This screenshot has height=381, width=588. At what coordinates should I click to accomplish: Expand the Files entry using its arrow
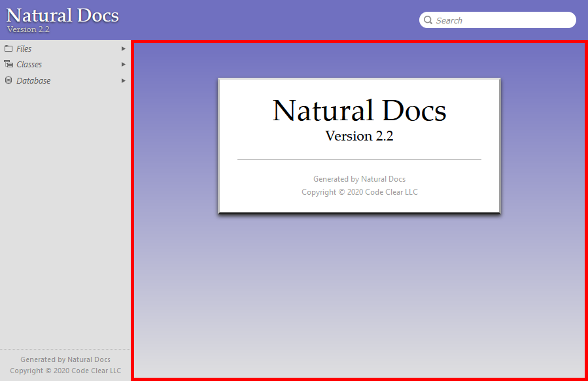tap(123, 48)
